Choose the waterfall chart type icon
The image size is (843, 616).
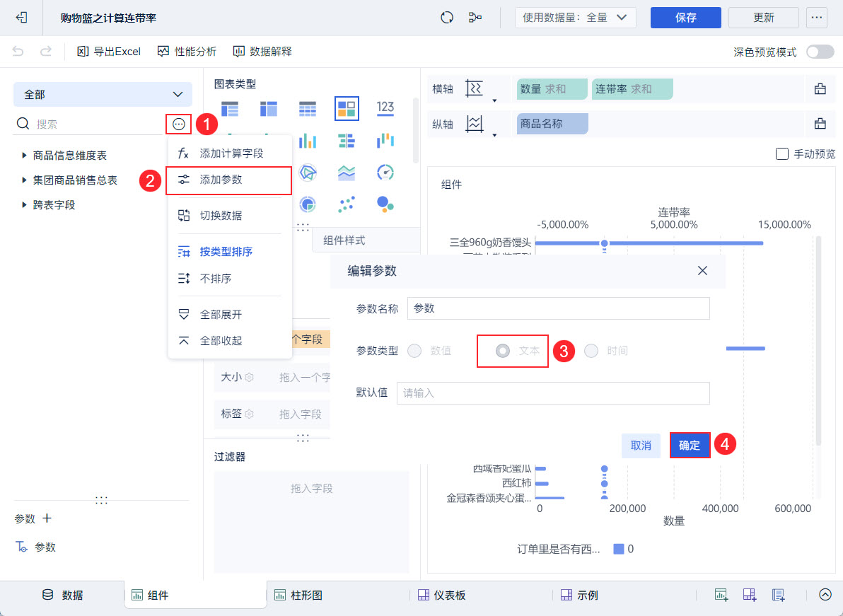point(385,141)
